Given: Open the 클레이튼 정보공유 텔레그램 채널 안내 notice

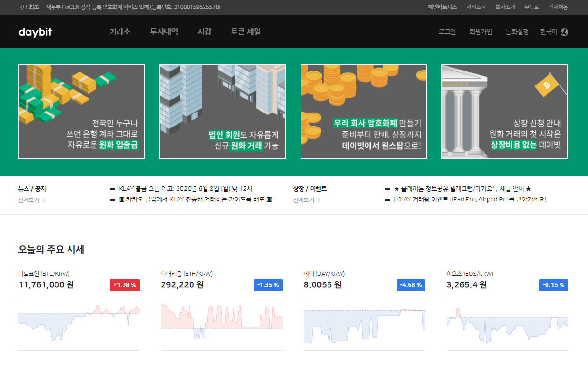Looking at the screenshot, I should (463, 189).
